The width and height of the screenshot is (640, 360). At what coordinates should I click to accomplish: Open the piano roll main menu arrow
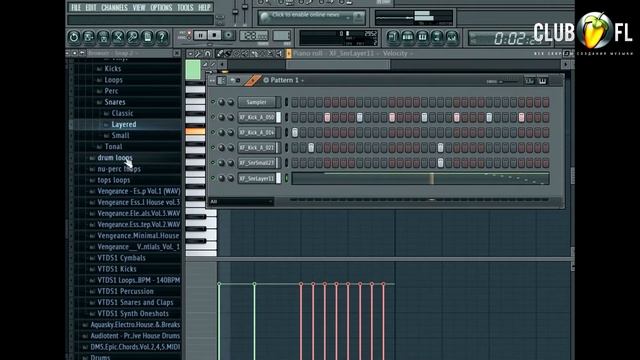[190, 53]
